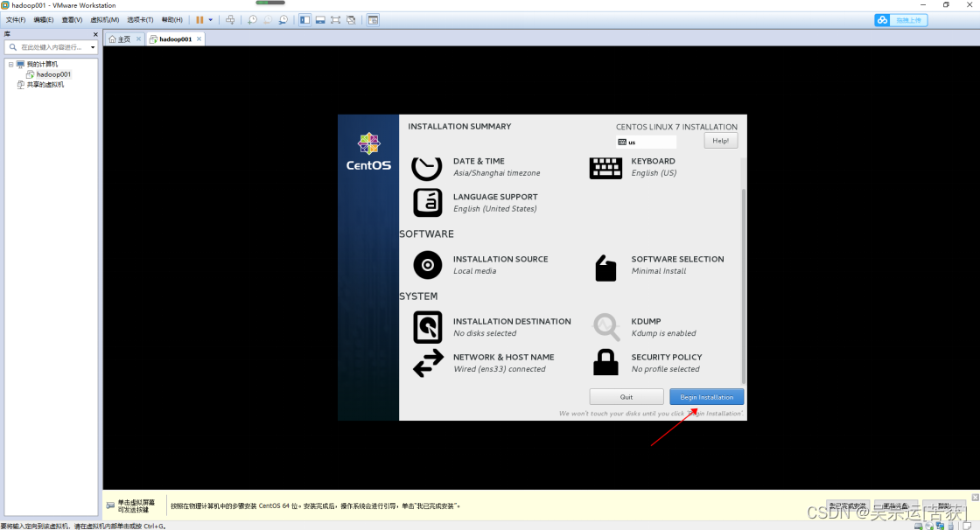Switch to Unity mode toolbar icon
The image size is (980, 530).
click(351, 20)
